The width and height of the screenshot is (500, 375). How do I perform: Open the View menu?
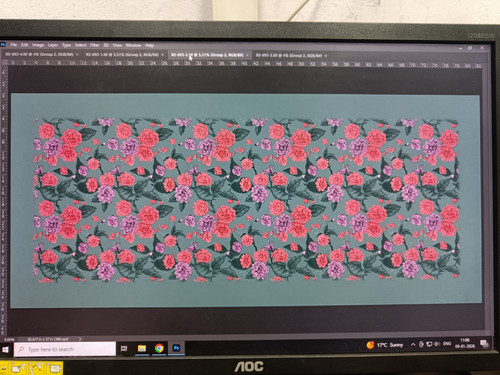pyautogui.click(x=117, y=45)
